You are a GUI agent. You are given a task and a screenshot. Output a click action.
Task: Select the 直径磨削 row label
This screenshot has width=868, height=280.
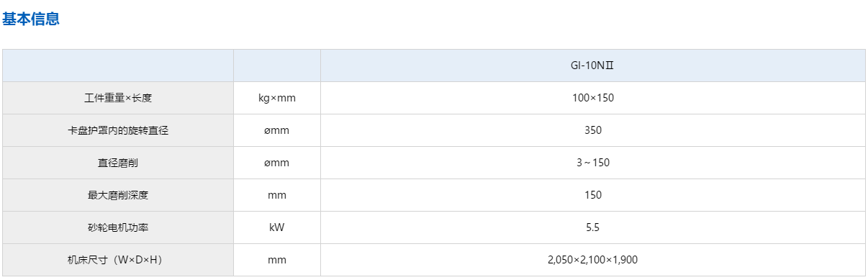[118, 163]
